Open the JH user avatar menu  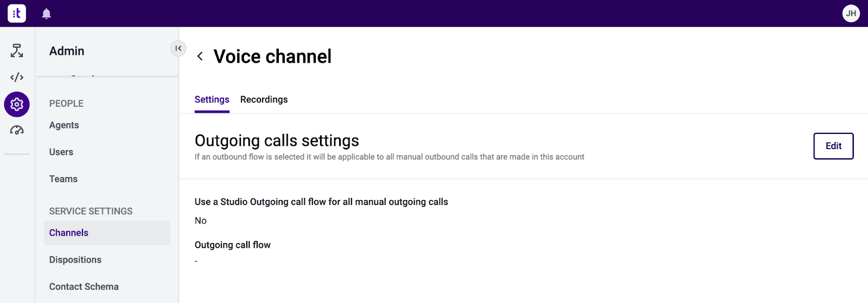coord(851,14)
